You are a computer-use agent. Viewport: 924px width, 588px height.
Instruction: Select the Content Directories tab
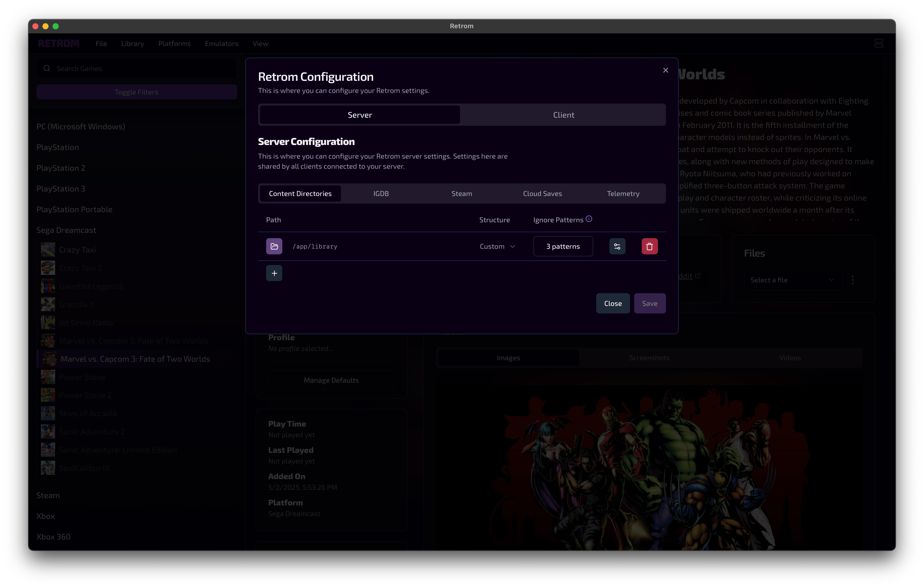point(300,193)
